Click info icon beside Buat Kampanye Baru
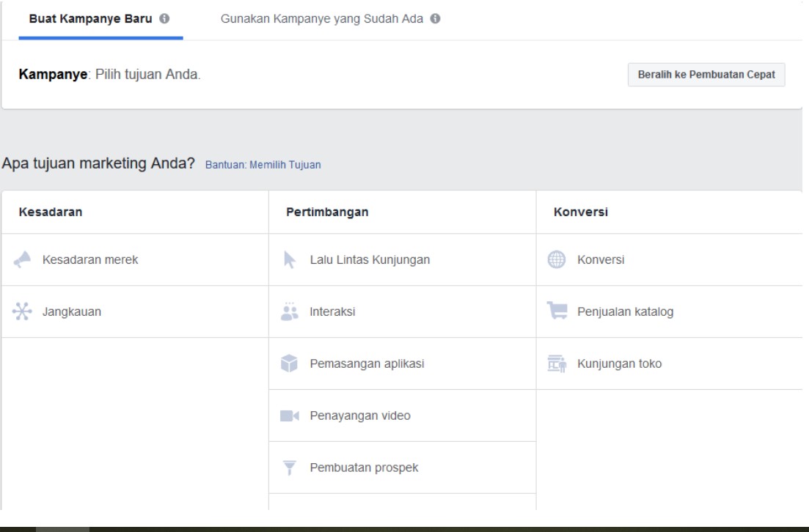The height and width of the screenshot is (532, 809). (164, 18)
